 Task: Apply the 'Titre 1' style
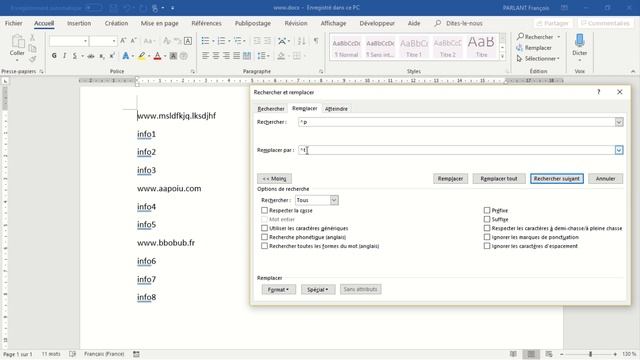click(x=414, y=47)
